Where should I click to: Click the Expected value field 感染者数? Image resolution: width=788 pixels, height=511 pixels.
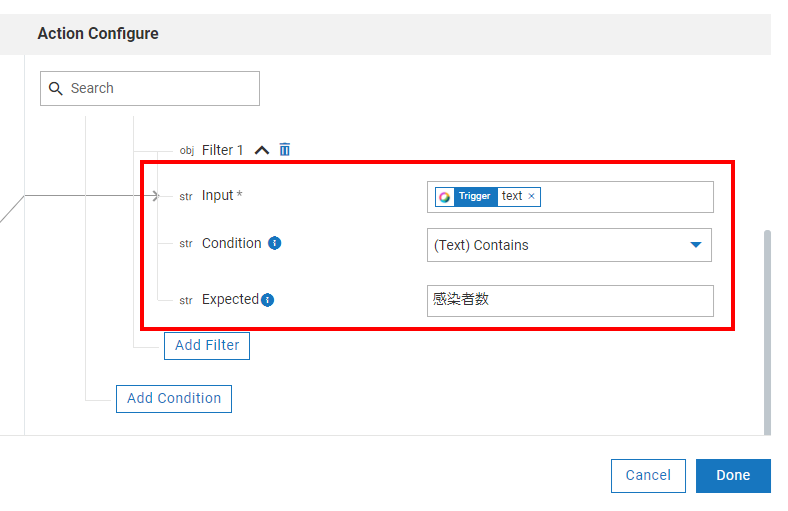(x=570, y=300)
